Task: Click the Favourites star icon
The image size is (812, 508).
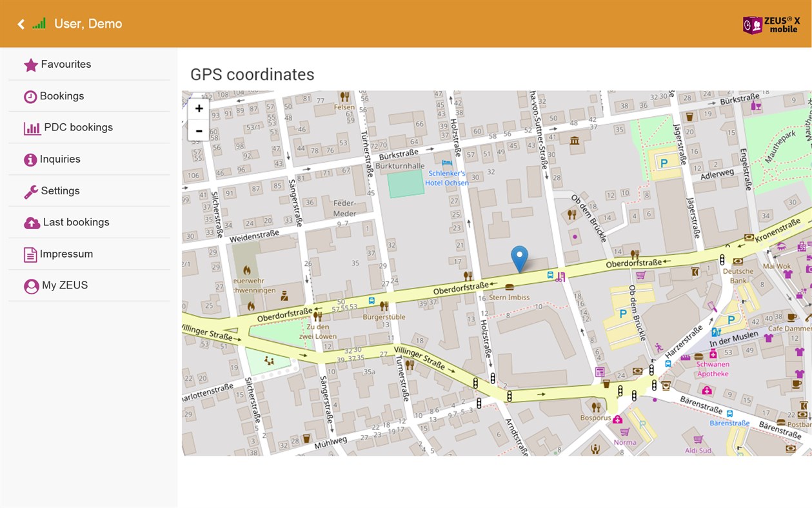Action: (30, 65)
